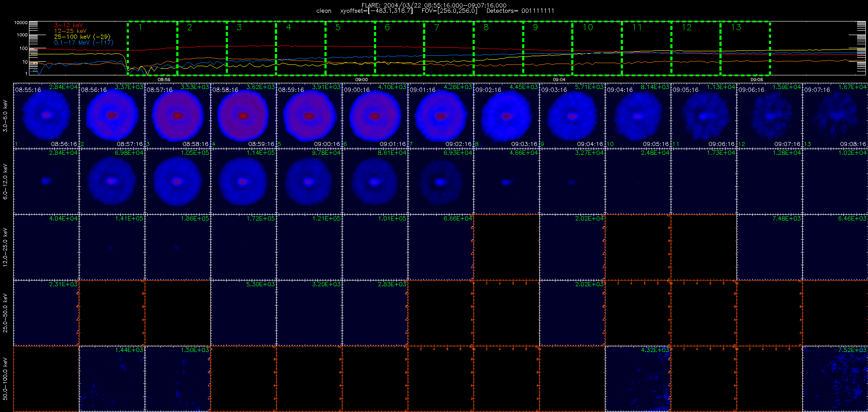The width and height of the screenshot is (868, 412).
Task: Click the yellow '25-100 keV (-29)' legend entry
Action: 82,37
